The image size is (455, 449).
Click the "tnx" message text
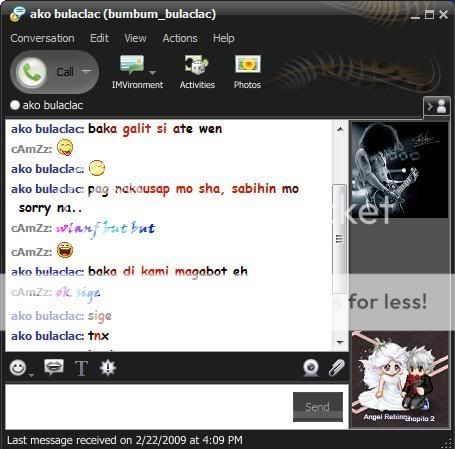[x=99, y=336]
